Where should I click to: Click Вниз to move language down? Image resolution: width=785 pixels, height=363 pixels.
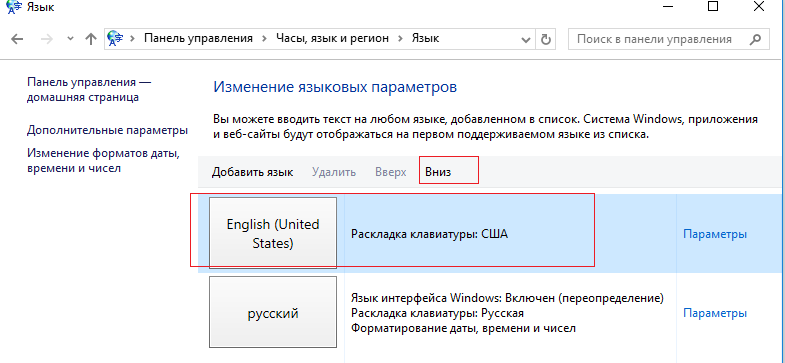coord(438,172)
